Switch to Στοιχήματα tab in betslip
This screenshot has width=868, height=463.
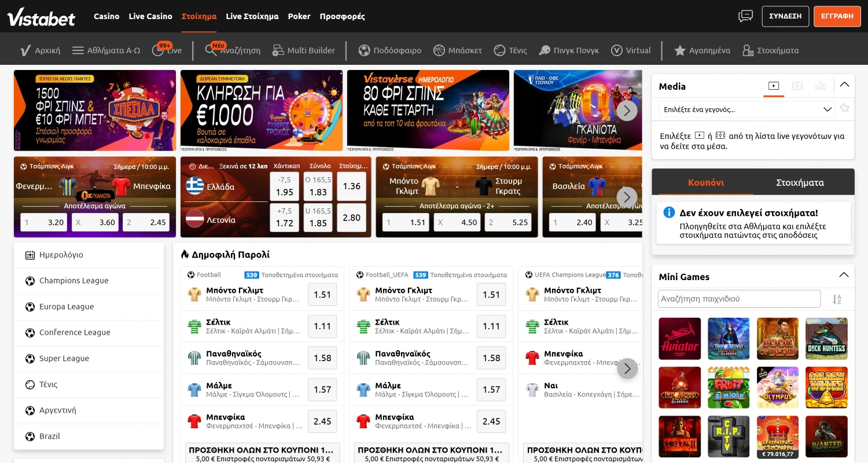[x=800, y=182]
